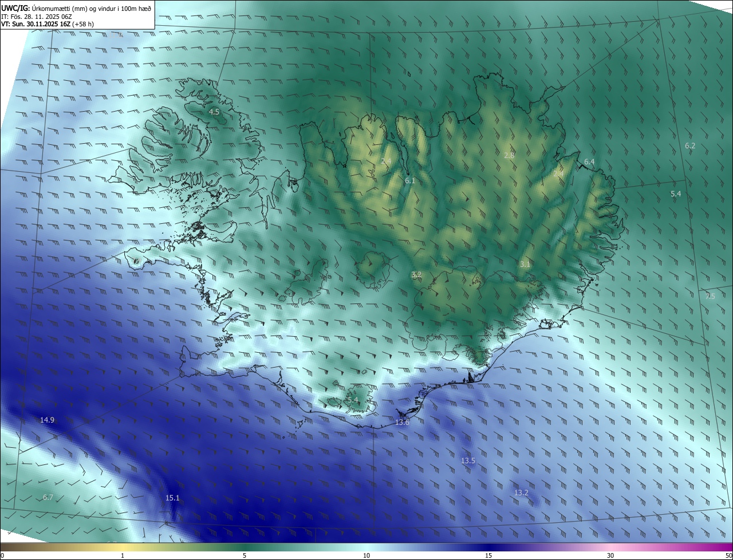Viewport: 733px width, 560px height.
Task: Click the color scale tick label 15
Action: tap(488, 555)
